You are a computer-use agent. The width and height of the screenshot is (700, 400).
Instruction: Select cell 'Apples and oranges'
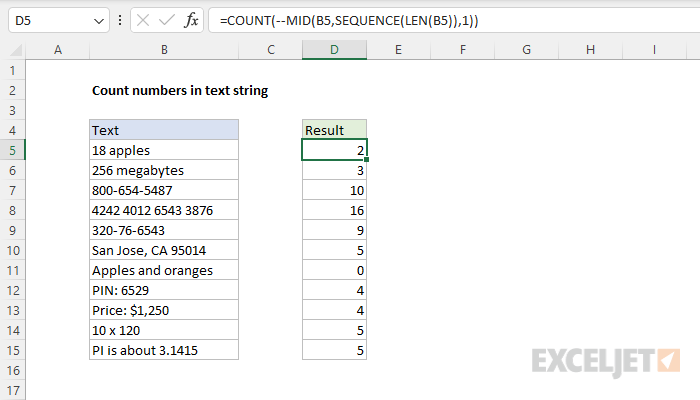[164, 270]
